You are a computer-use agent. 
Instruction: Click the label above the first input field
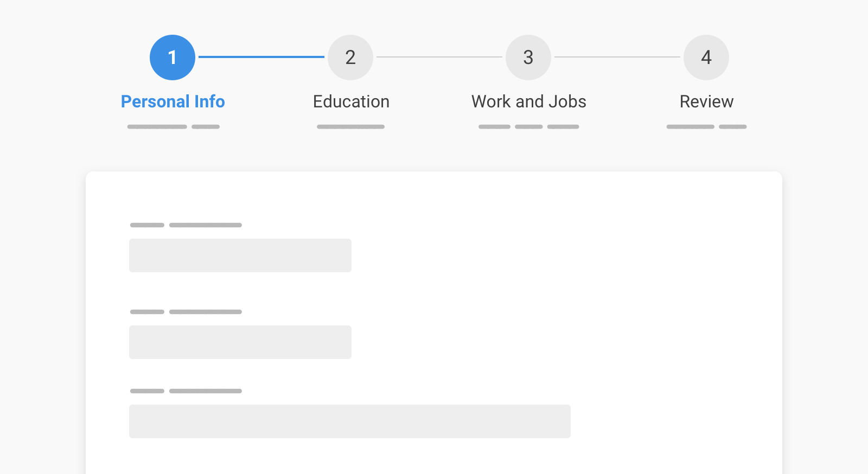[186, 225]
